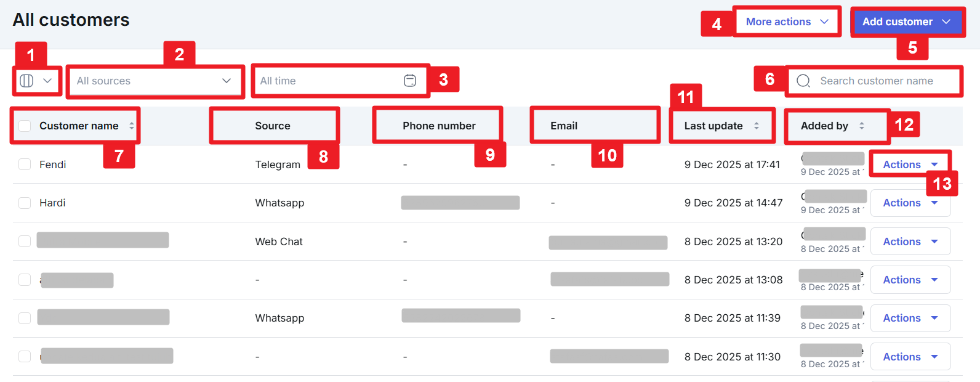The height and width of the screenshot is (382, 980).
Task: Click the column layout icon
Action: click(27, 81)
